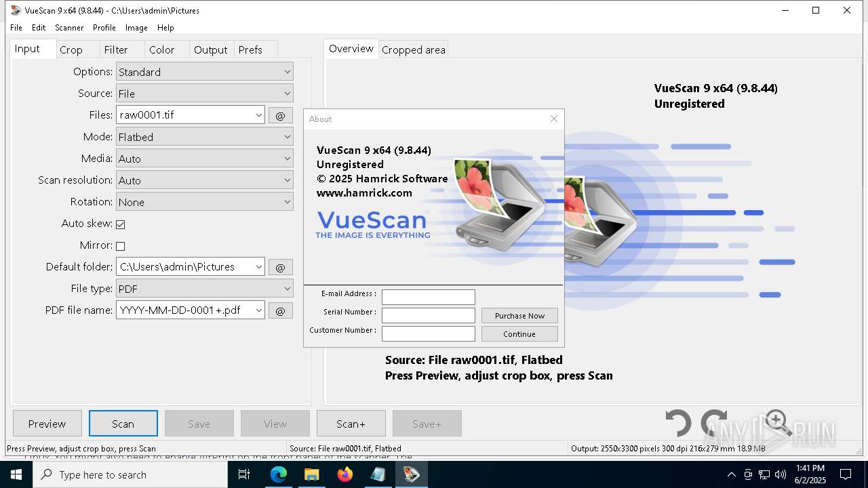Select the Overview tab
868x488 pixels.
pos(351,49)
